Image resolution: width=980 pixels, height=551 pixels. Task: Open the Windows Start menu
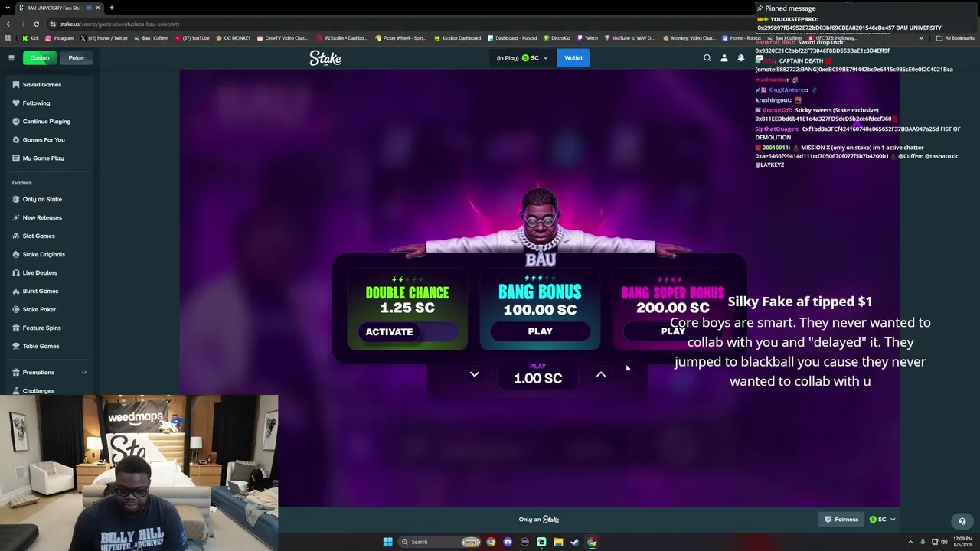(x=387, y=542)
